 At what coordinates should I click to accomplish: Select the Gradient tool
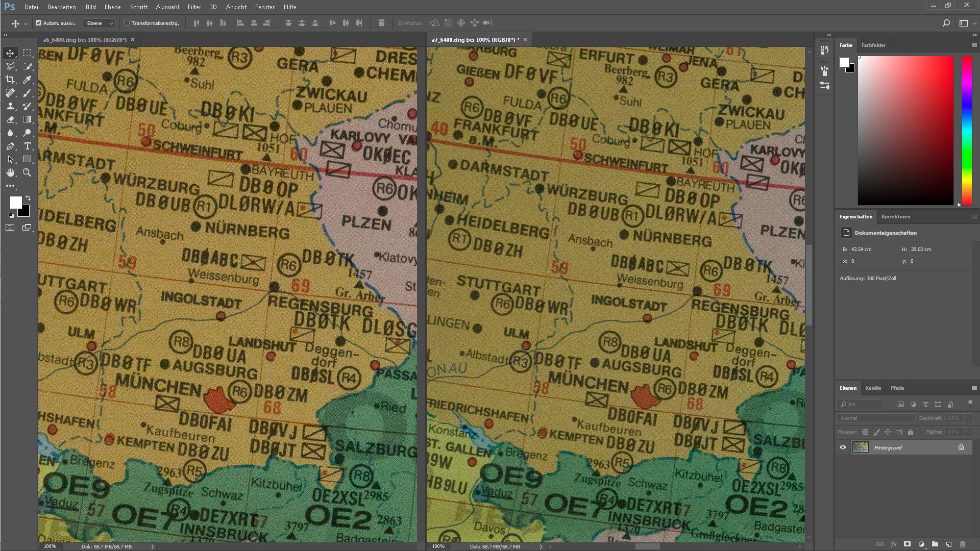[x=27, y=119]
